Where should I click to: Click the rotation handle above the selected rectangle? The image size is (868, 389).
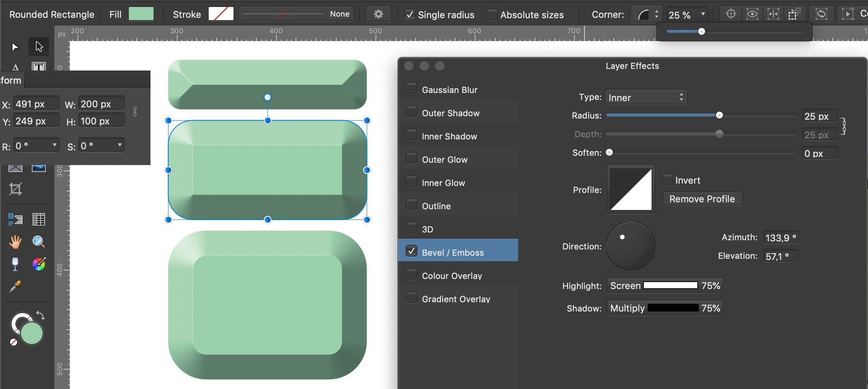(268, 97)
